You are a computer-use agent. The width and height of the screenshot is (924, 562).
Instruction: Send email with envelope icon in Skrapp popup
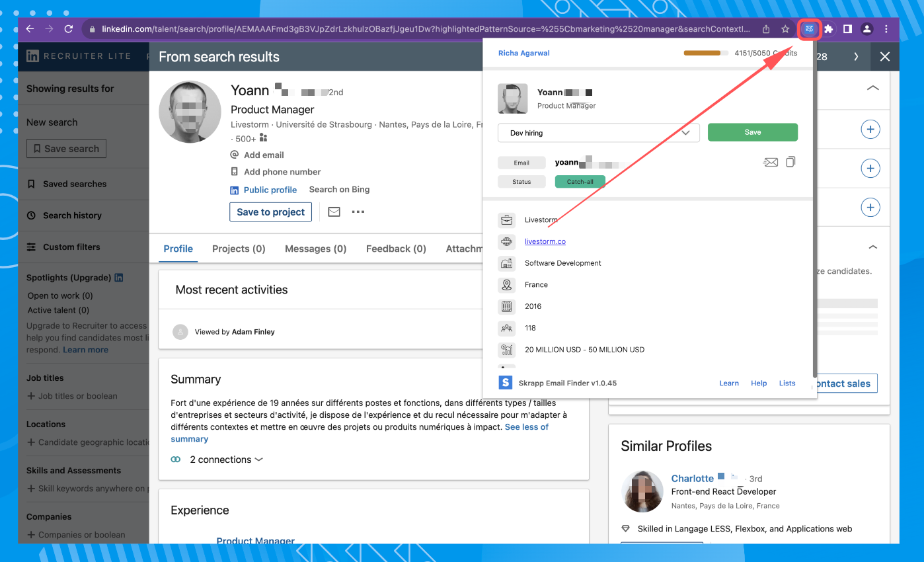click(771, 162)
